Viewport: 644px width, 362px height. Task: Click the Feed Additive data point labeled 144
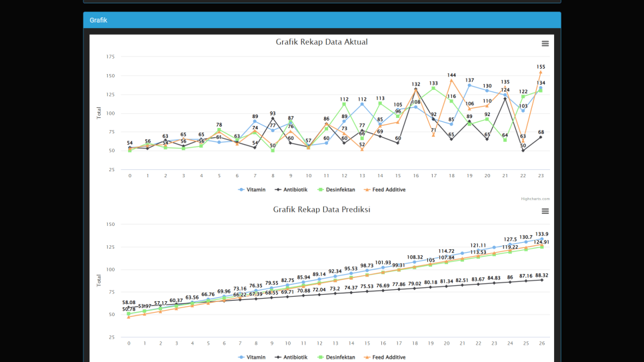(x=451, y=81)
